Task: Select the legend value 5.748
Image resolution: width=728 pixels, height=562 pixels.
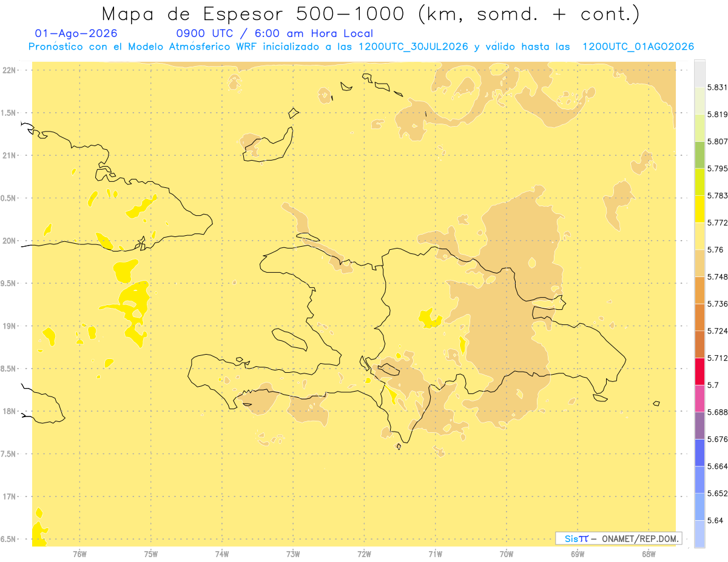Action: coord(717,276)
